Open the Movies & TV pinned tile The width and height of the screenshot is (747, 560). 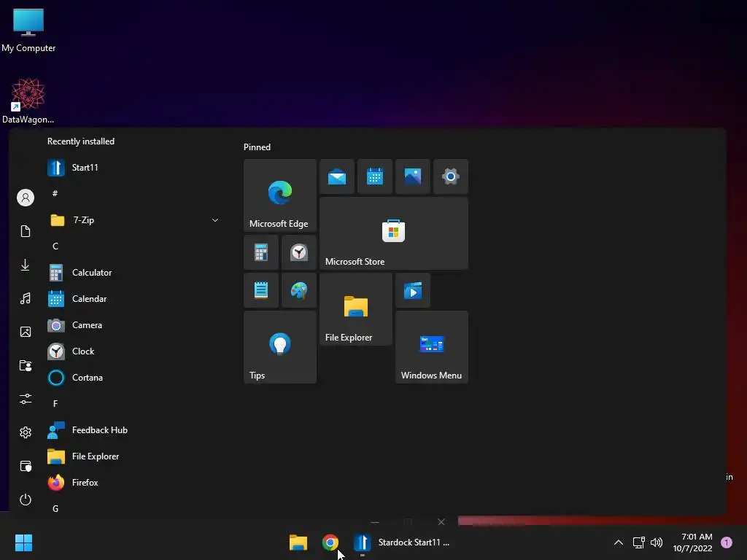(x=413, y=290)
